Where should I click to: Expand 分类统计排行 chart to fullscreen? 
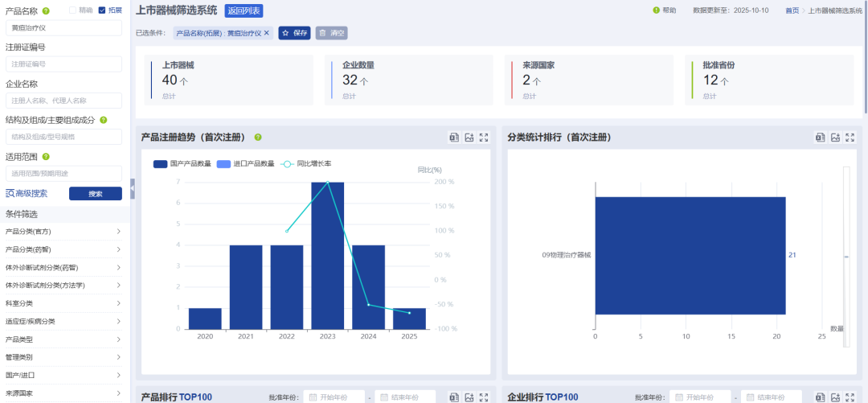coord(850,138)
